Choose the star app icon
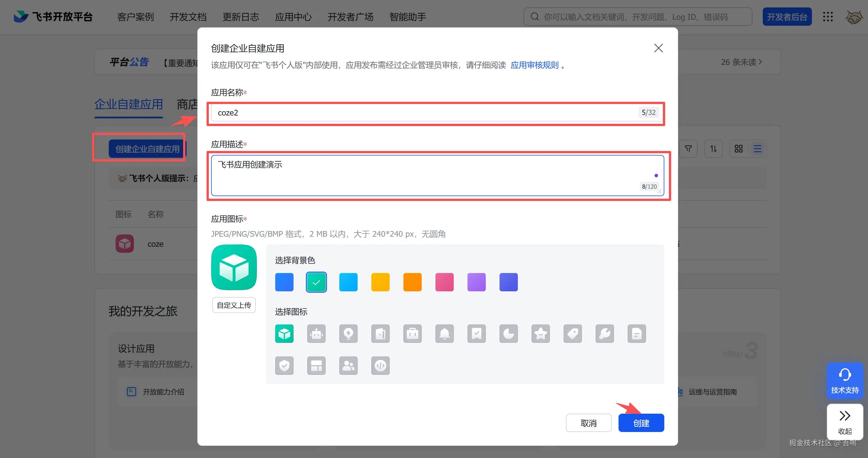Screen dimensions: 868x458 coord(540,334)
